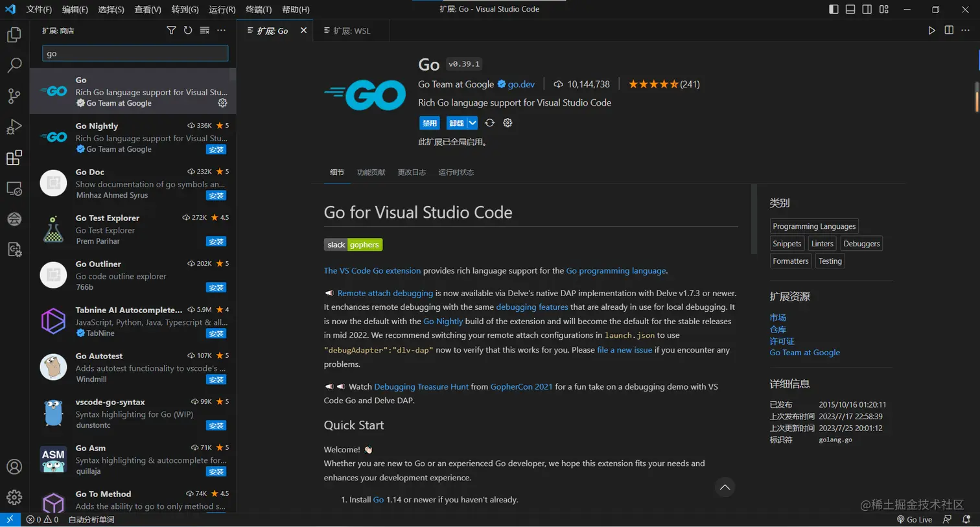Open the 编辑(E) menu
Image resolution: width=980 pixels, height=527 pixels.
[x=75, y=9]
